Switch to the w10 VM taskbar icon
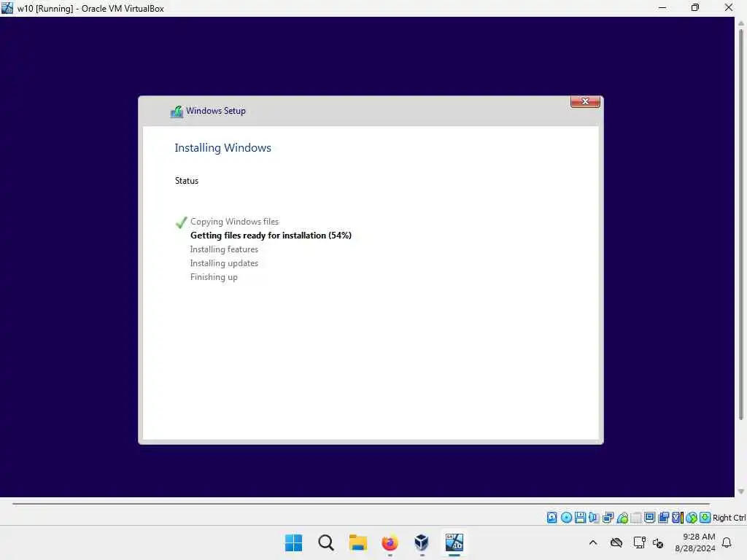This screenshot has height=560, width=747. coord(454,542)
